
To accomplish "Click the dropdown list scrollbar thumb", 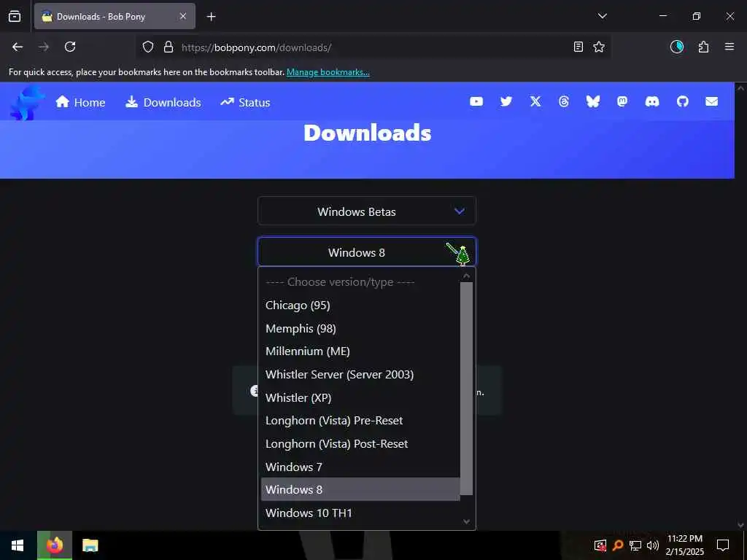I will (x=466, y=389).
